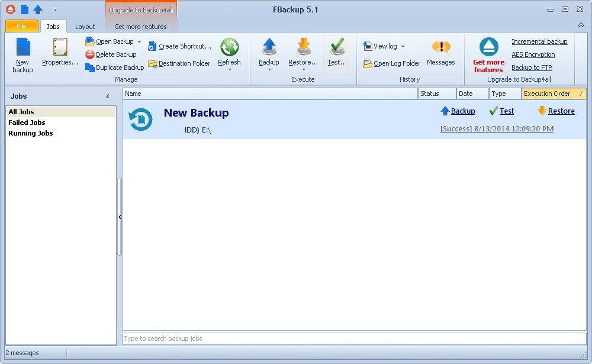Image resolution: width=592 pixels, height=364 pixels.
Task: Collapse the Jobs panel with the arrow
Action: click(x=108, y=96)
